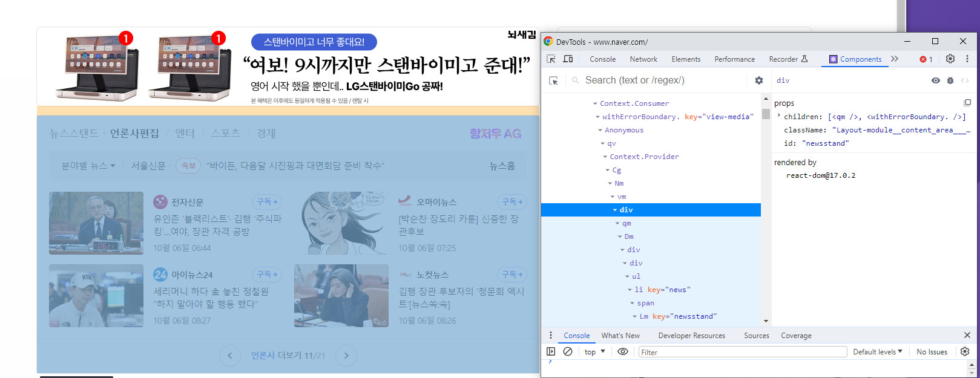Click the console Filter input field
Screen dimensions: 980x378
742,352
